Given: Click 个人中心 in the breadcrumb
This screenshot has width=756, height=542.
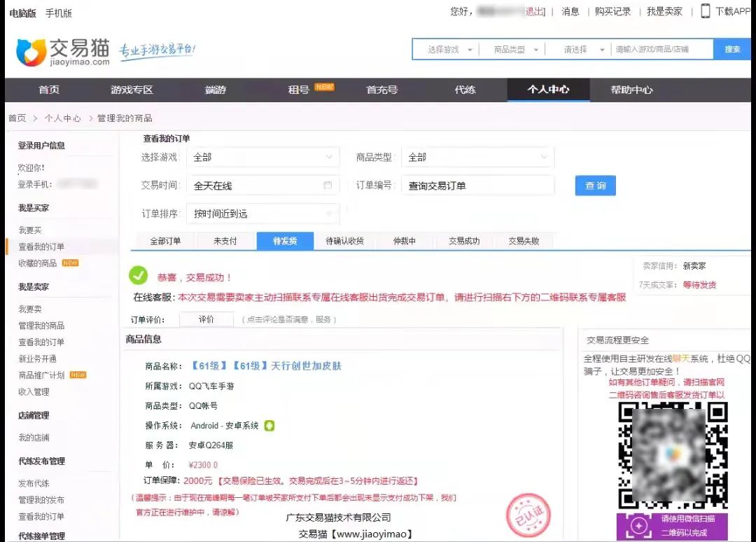Looking at the screenshot, I should [63, 118].
